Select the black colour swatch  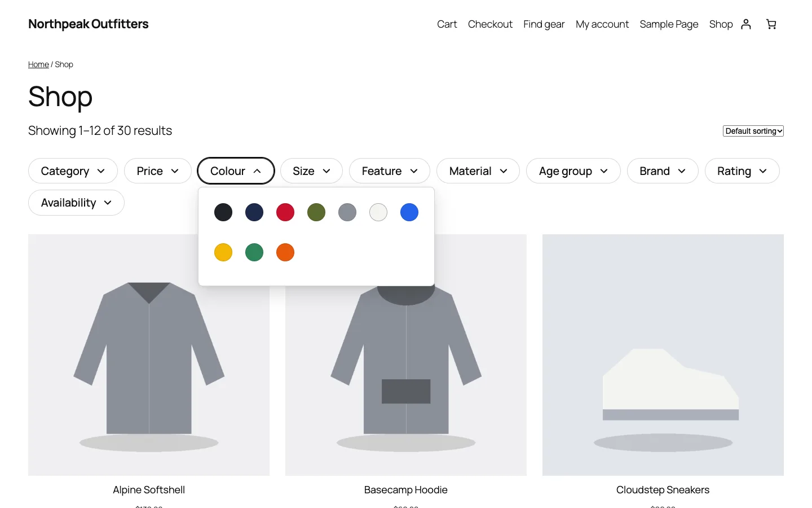[223, 212]
